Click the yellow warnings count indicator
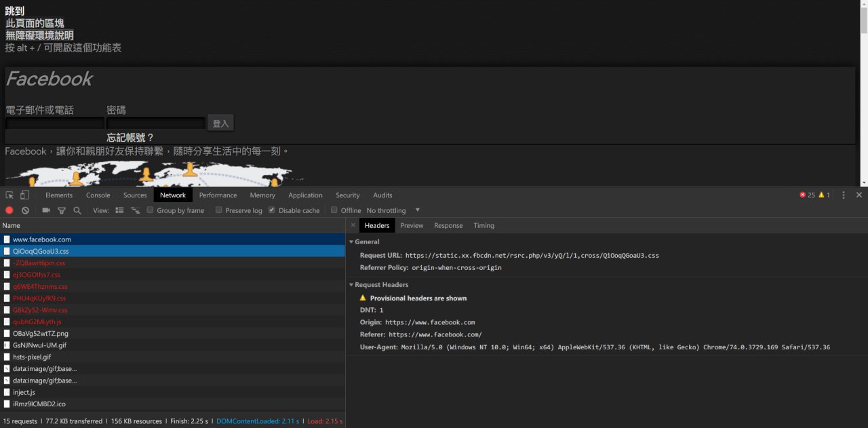The height and width of the screenshot is (428, 868). [x=825, y=195]
